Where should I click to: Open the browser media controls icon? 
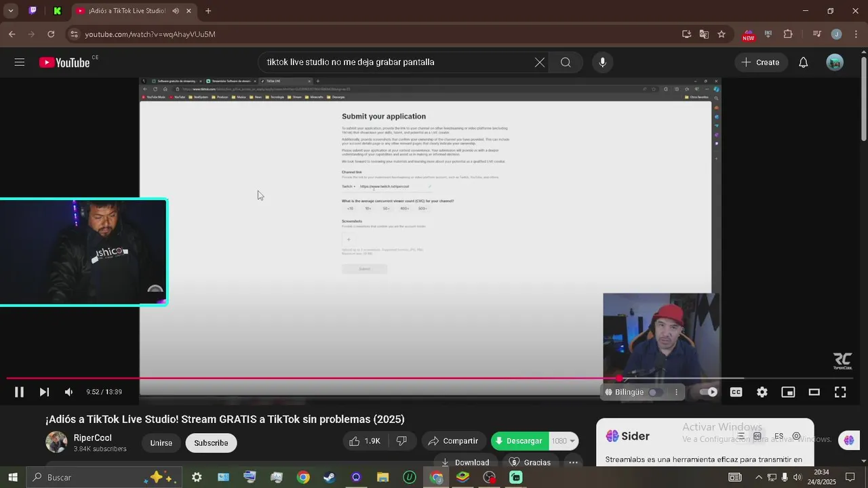[817, 34]
